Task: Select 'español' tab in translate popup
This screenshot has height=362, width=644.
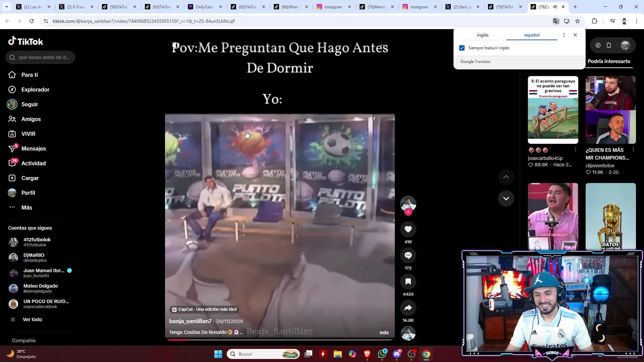Action: [x=532, y=35]
